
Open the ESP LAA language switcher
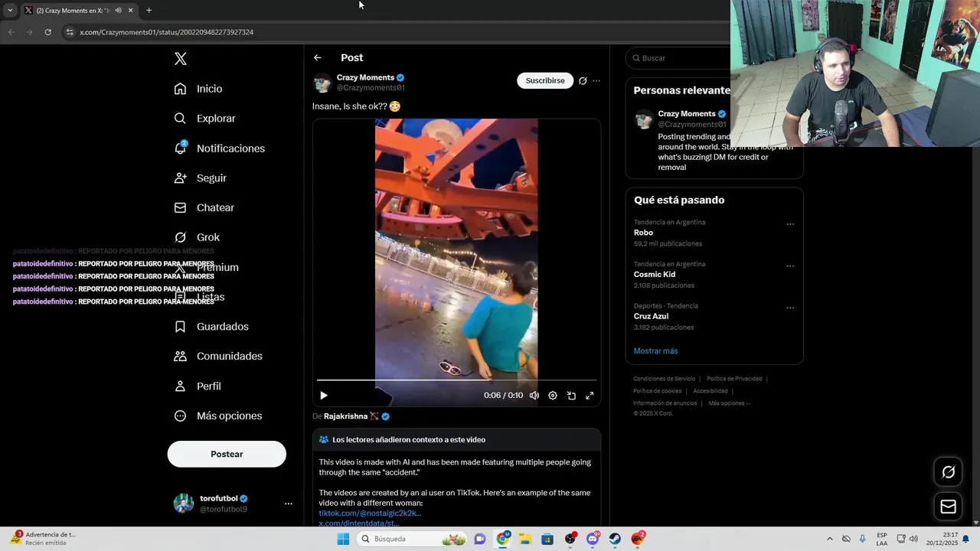click(x=882, y=539)
